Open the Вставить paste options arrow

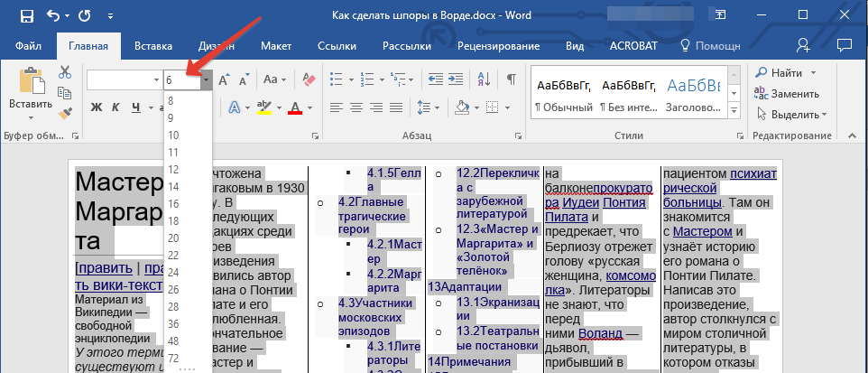[31, 117]
